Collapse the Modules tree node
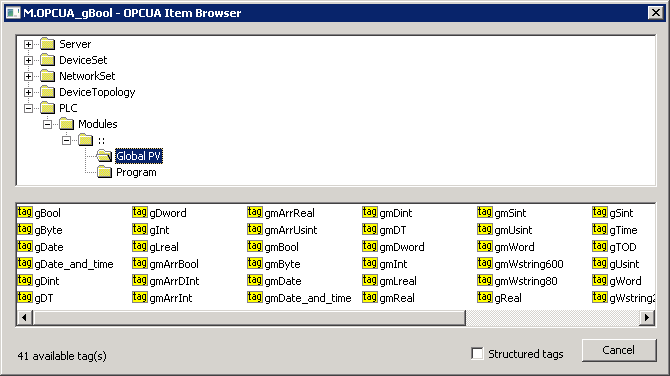Viewport: 670px width, 376px height. pyautogui.click(x=47, y=124)
